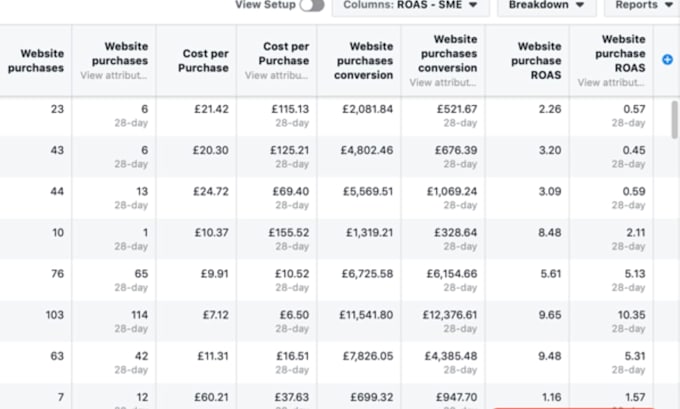680x409 pixels.
Task: Click View attribution under second Website purchases header
Action: pos(114,75)
